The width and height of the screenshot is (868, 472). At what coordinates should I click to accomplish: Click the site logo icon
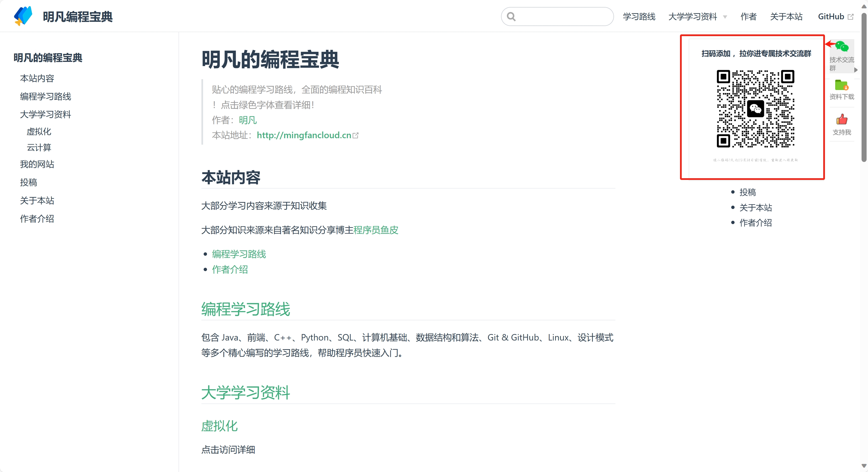23,16
